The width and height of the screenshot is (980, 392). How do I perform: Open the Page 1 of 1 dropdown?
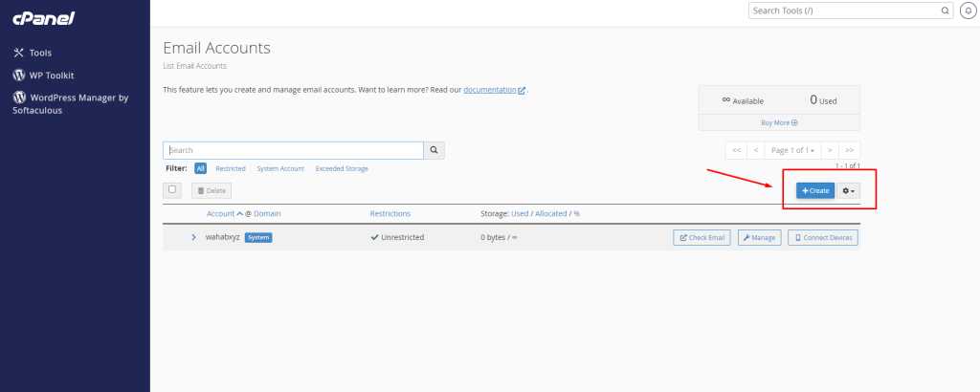point(792,150)
